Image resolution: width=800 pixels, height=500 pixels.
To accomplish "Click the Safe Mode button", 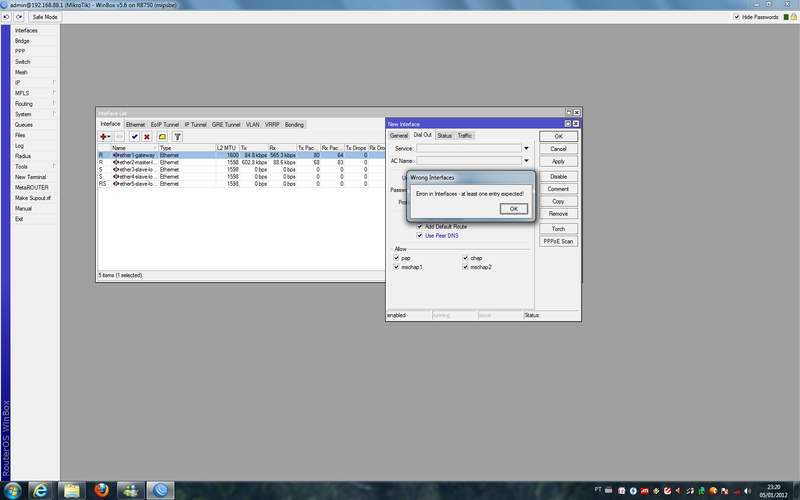I will (45, 17).
